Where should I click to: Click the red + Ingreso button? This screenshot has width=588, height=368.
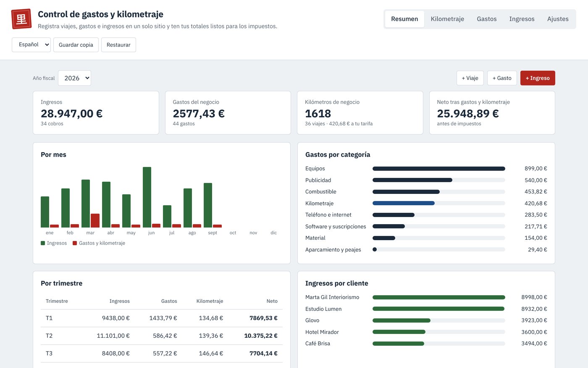(x=538, y=78)
